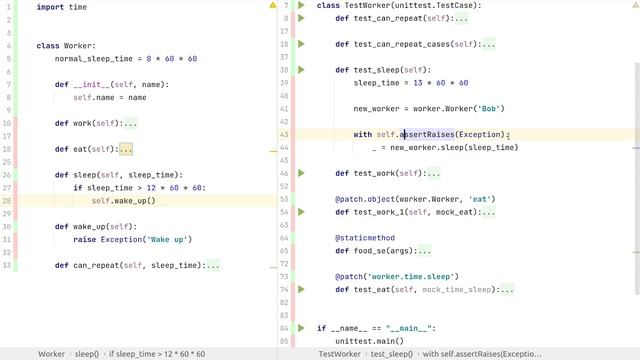Click 'def wake_up(self):' definition
The image size is (640, 360).
tap(96, 227)
